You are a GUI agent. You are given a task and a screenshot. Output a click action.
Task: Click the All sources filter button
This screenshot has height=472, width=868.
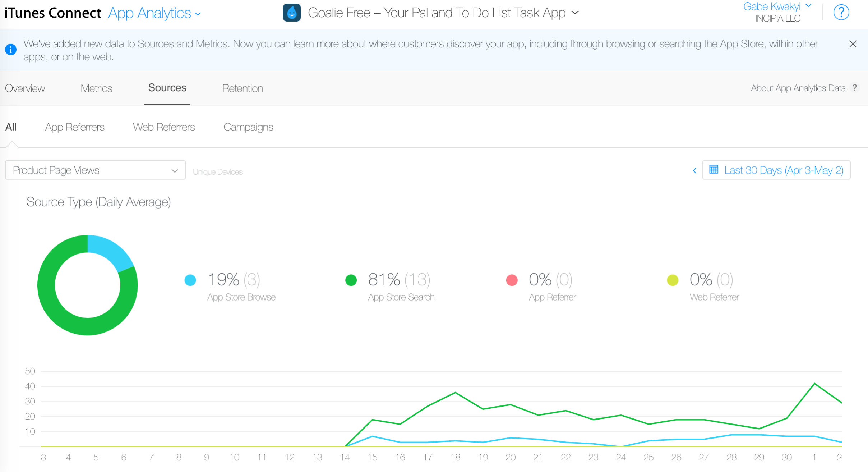(10, 127)
